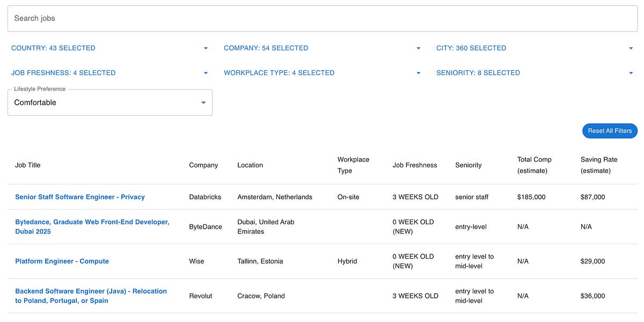Viewport: 644px width, 322px height.
Task: Sort by the Saving Rate column
Action: [x=599, y=165]
